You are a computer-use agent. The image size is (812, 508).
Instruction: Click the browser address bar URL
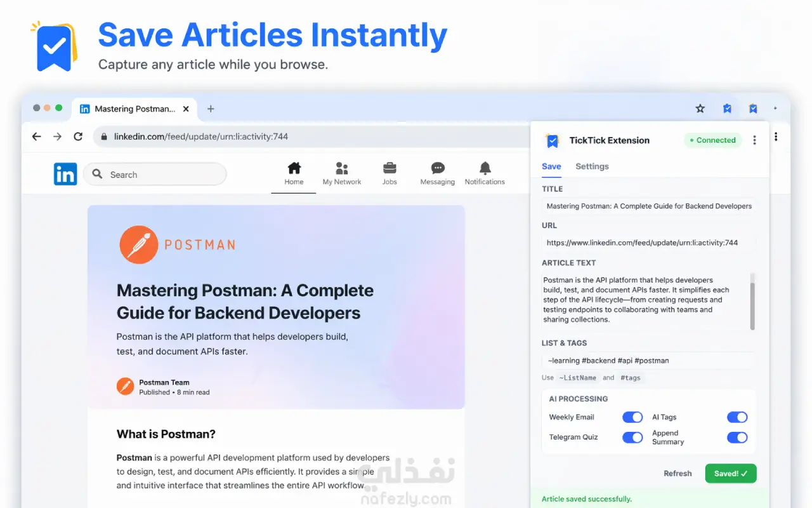tap(201, 137)
